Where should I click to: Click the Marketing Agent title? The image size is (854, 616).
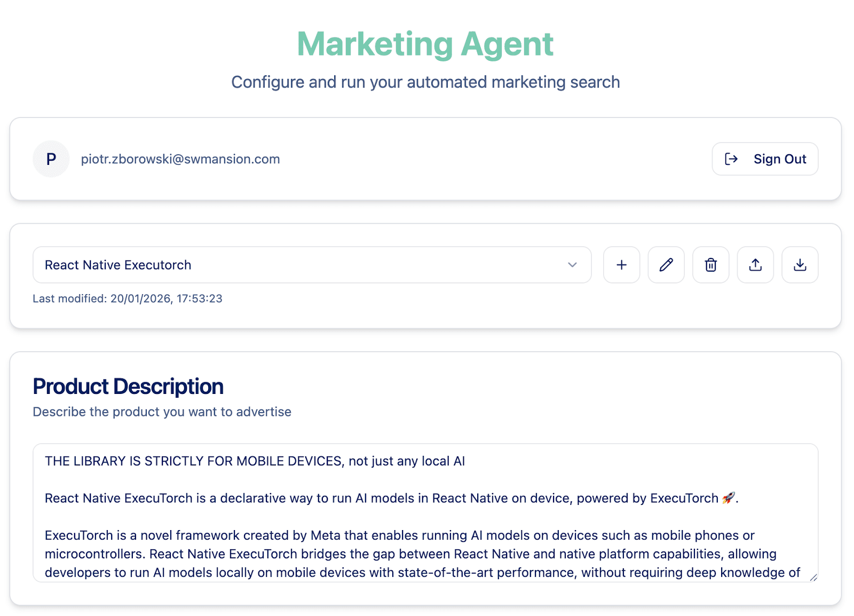click(425, 44)
